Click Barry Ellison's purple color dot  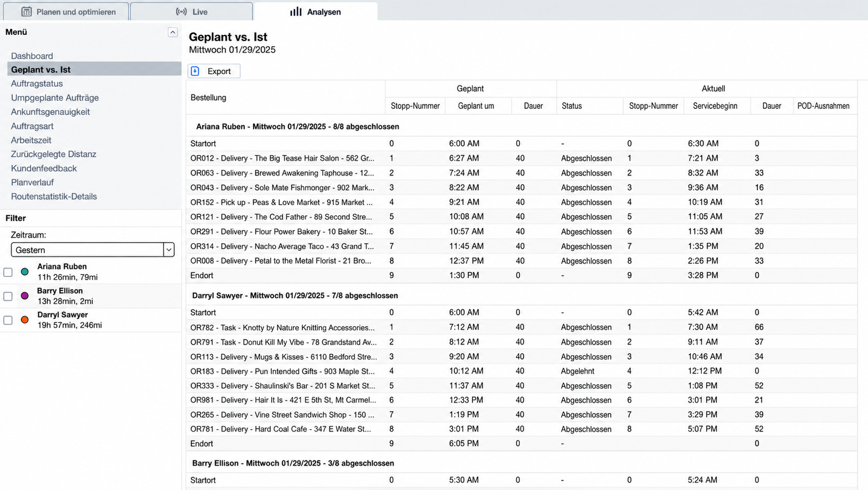(x=25, y=296)
